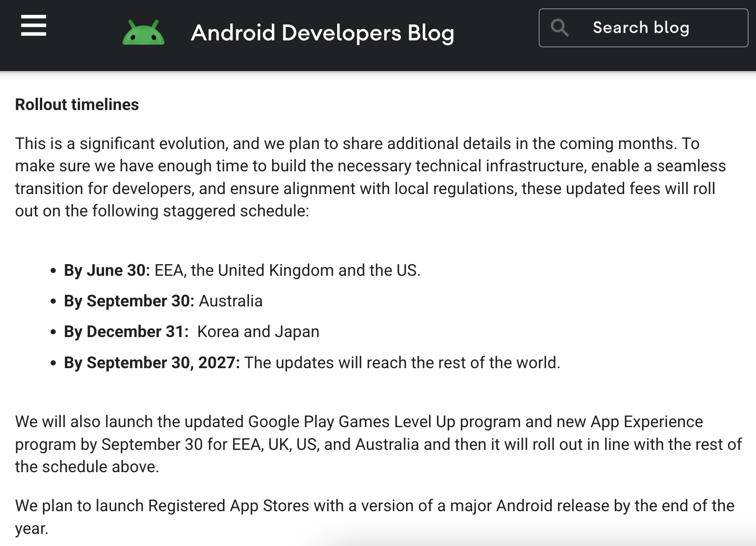The image size is (756, 546).
Task: Open the Android Developers Blog title link
Action: tap(323, 33)
